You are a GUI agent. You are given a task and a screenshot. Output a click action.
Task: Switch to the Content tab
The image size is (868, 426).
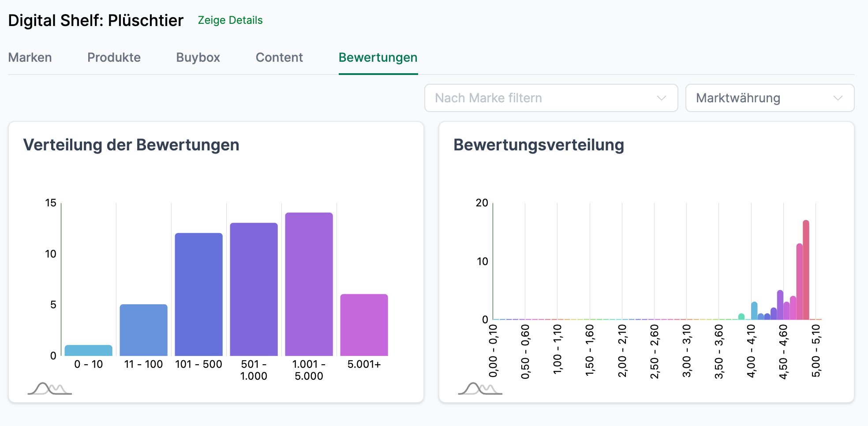pos(279,57)
